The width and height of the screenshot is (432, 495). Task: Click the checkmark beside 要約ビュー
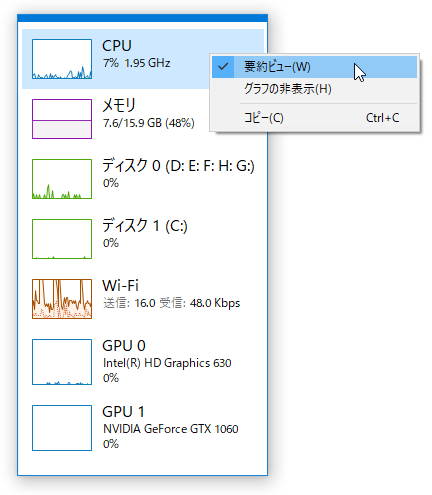(223, 67)
